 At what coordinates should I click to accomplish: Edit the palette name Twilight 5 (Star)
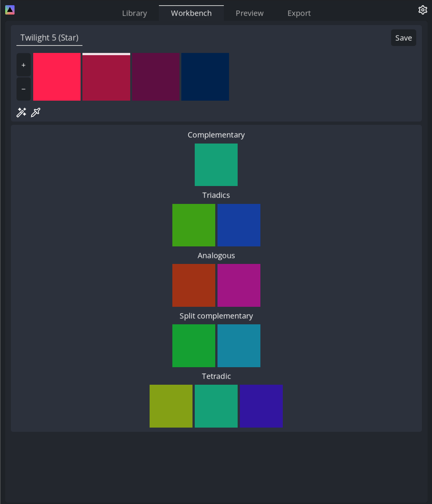49,37
